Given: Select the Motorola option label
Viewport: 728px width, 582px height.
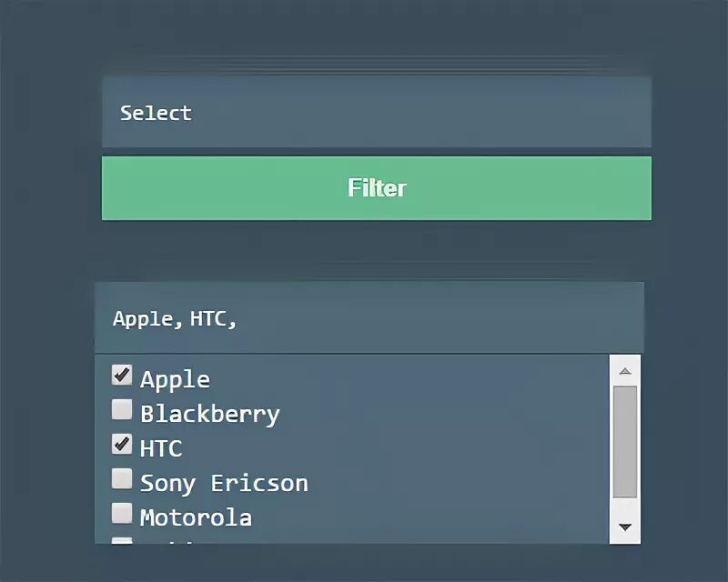Looking at the screenshot, I should tap(196, 517).
